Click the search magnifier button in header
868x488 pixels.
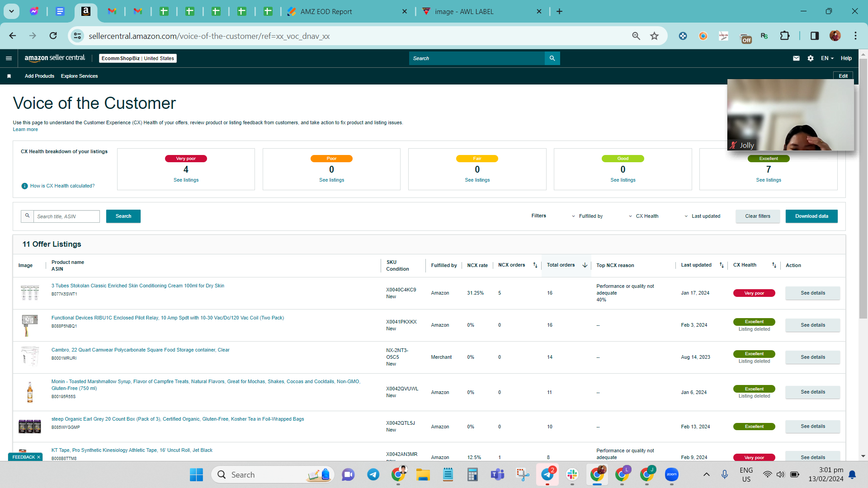[552, 58]
